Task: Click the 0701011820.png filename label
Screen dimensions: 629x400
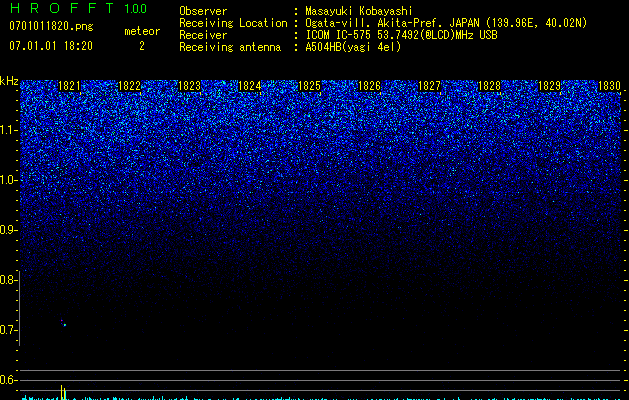Action: 51,27
